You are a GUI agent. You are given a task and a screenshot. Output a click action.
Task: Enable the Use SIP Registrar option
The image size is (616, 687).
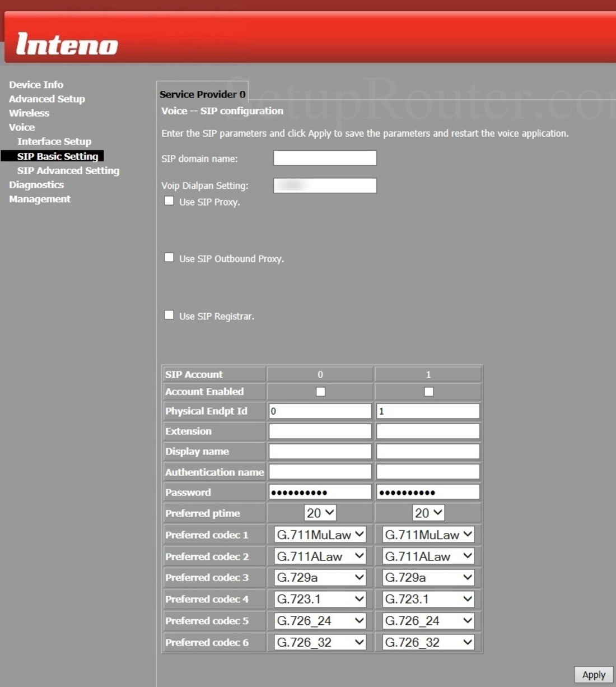tap(169, 315)
